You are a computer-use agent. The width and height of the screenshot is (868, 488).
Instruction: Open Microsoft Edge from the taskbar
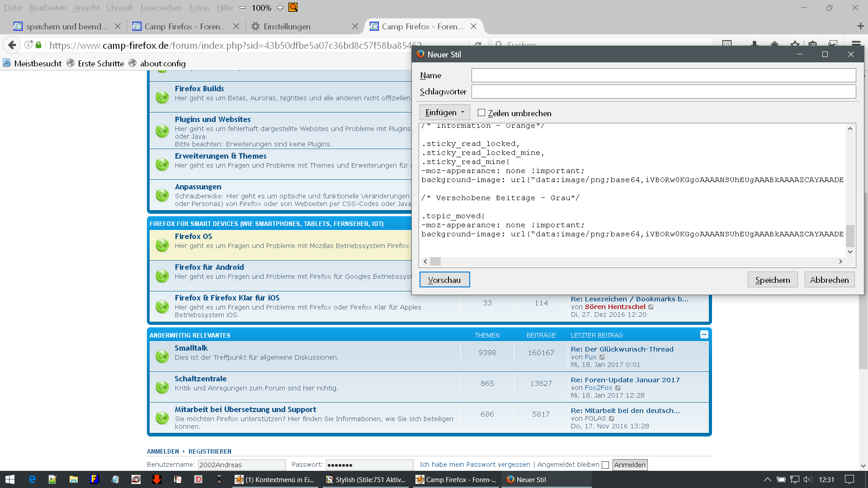tap(32, 479)
